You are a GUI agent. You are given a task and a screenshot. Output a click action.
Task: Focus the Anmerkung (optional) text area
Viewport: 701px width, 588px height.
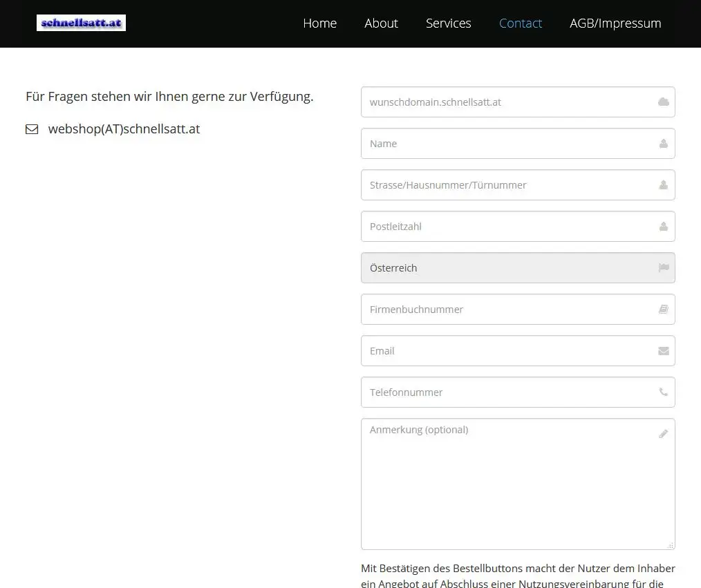[518, 484]
